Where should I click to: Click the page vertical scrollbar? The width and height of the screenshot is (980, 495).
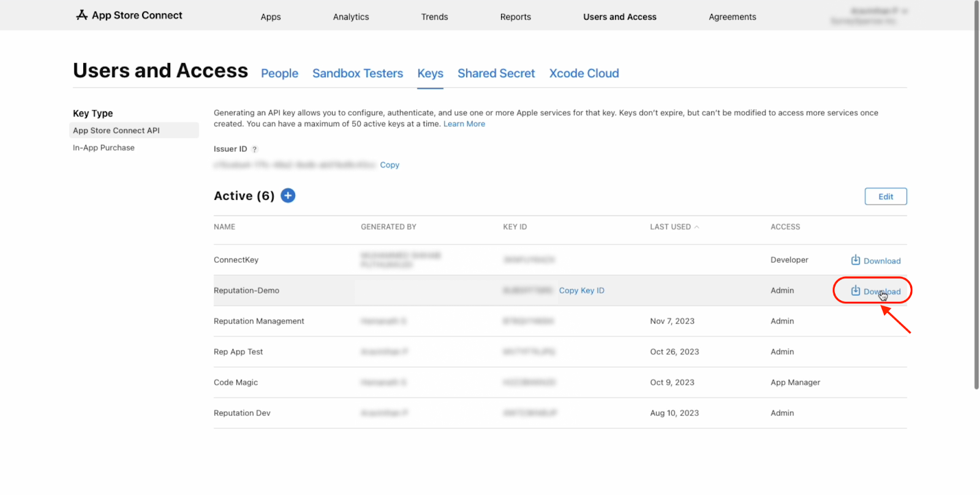point(976,196)
